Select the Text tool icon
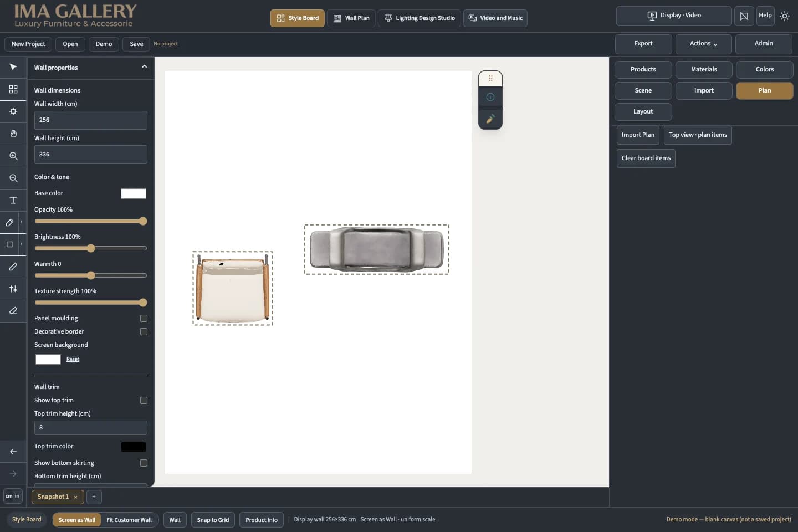This screenshot has height=532, width=798. point(13,200)
